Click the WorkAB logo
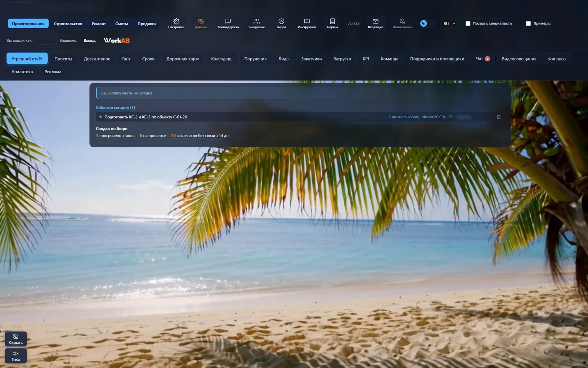Screen dimensions: 588x368 tap(116, 40)
